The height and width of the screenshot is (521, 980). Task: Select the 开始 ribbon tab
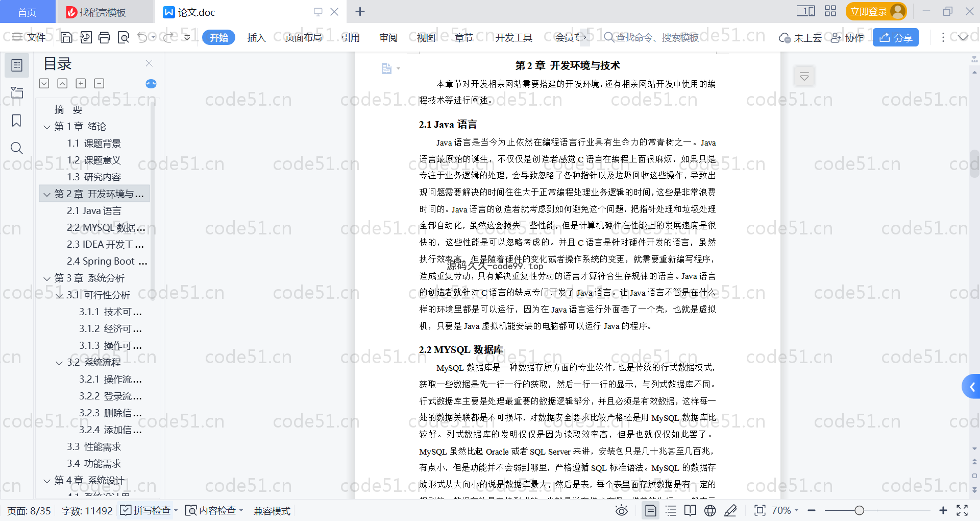(x=218, y=37)
